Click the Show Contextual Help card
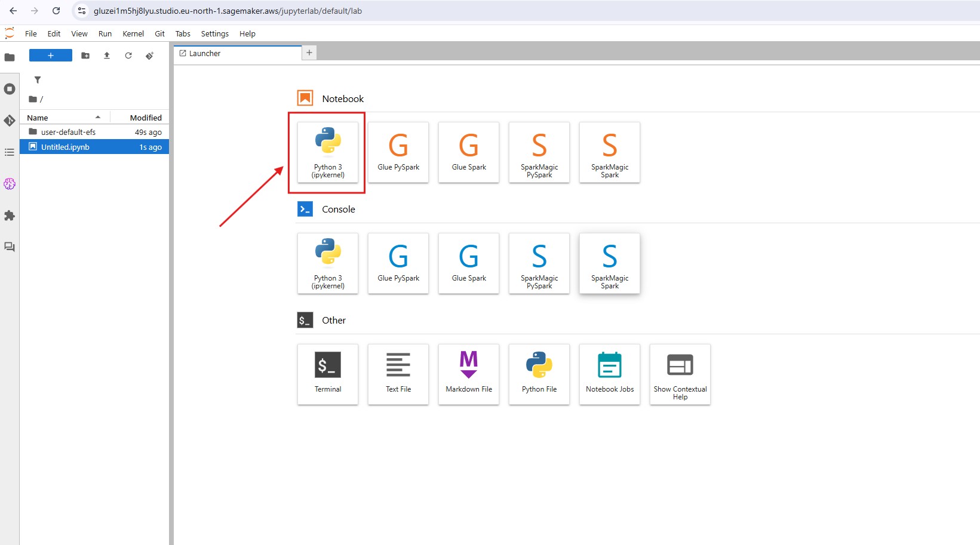 [680, 374]
